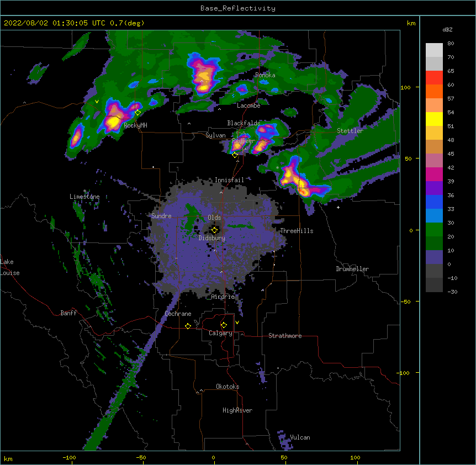The width and height of the screenshot is (476, 465).
Task: Click the -100 label on the bottom axis
Action: pyautogui.click(x=69, y=458)
